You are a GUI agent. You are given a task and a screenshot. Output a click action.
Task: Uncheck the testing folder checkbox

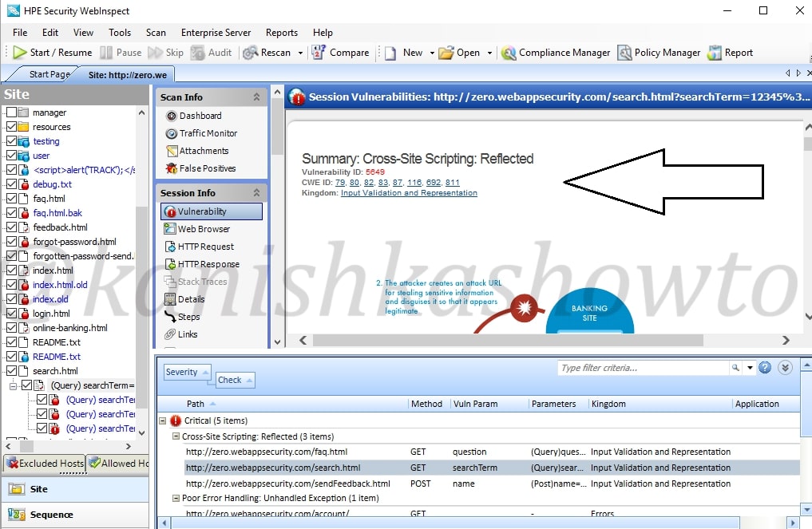pos(11,141)
